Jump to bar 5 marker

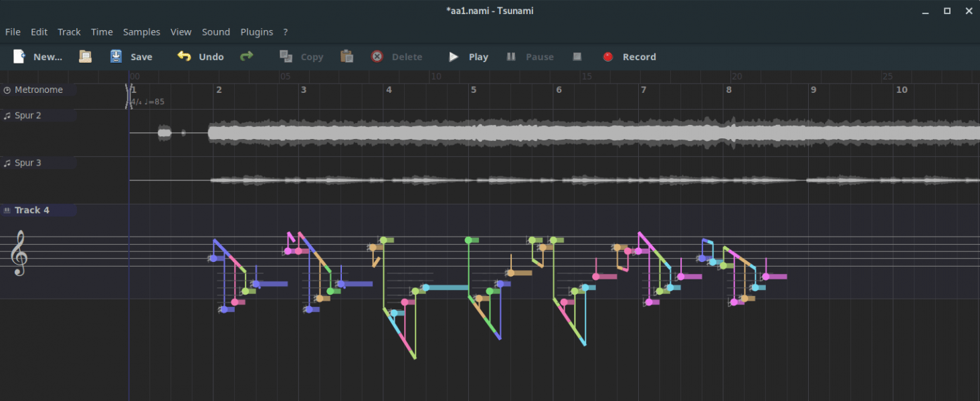pyautogui.click(x=474, y=90)
